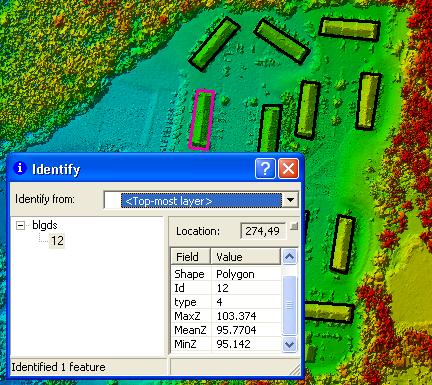
Task: Select the blgds layer in tree
Action: point(45,225)
